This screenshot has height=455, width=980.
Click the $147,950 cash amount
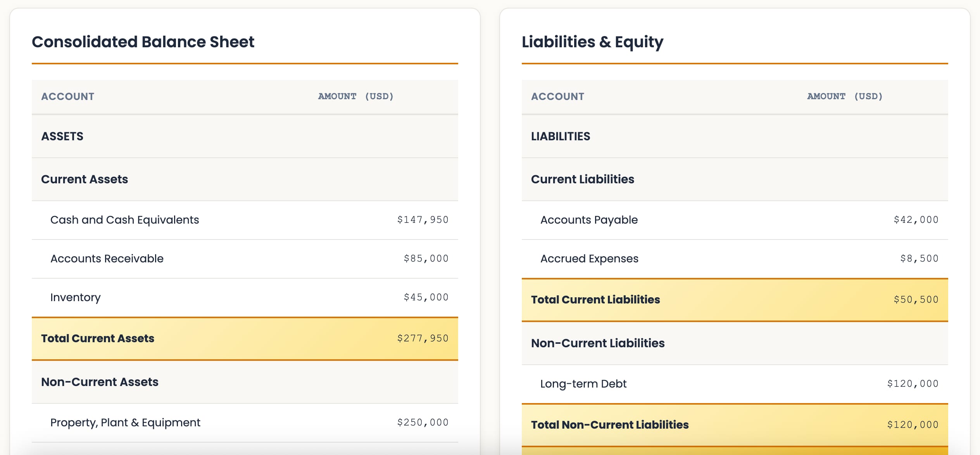click(x=423, y=220)
